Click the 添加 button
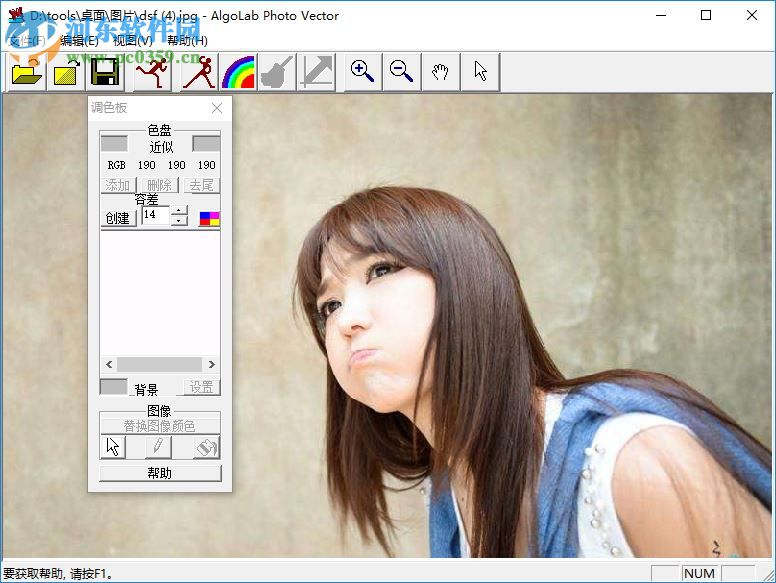Viewport: 776px width, 583px height. coord(118,185)
